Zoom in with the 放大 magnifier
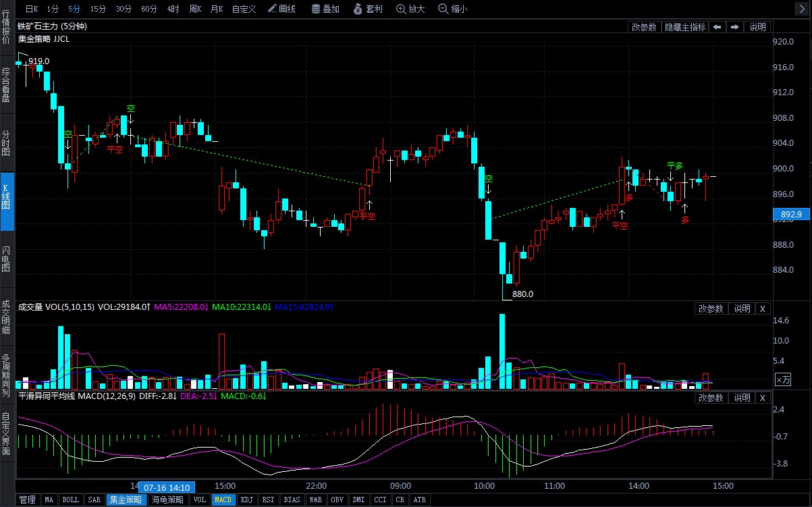812x507 pixels. [410, 9]
